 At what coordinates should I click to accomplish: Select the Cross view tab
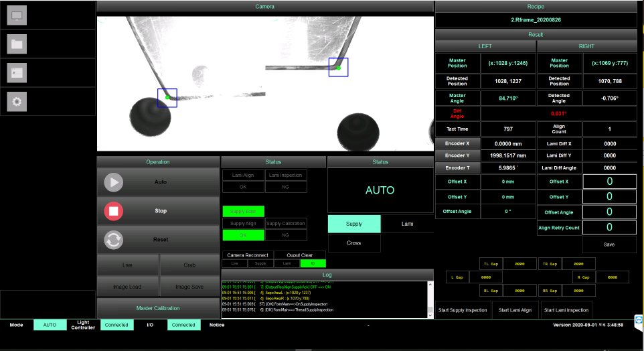point(354,243)
